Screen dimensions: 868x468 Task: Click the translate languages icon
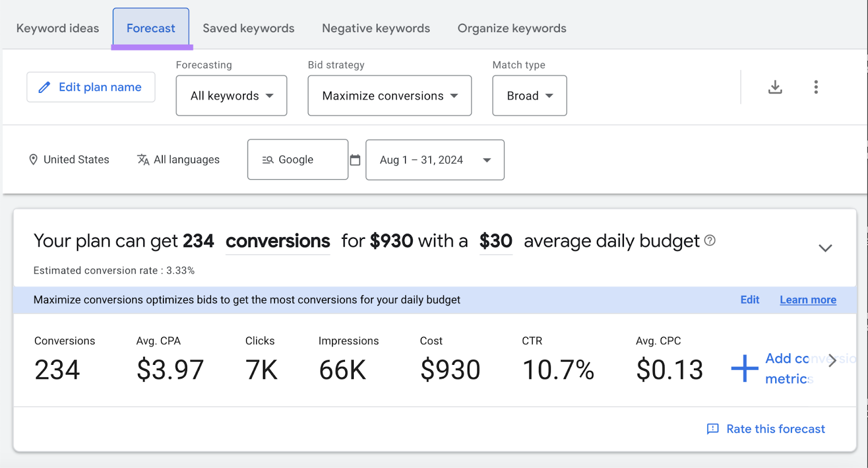point(143,160)
